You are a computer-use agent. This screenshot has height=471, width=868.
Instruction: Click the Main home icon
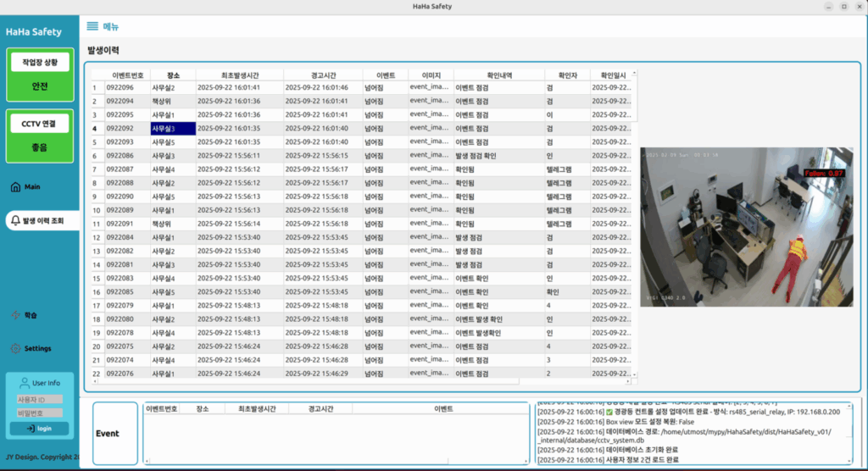click(14, 186)
